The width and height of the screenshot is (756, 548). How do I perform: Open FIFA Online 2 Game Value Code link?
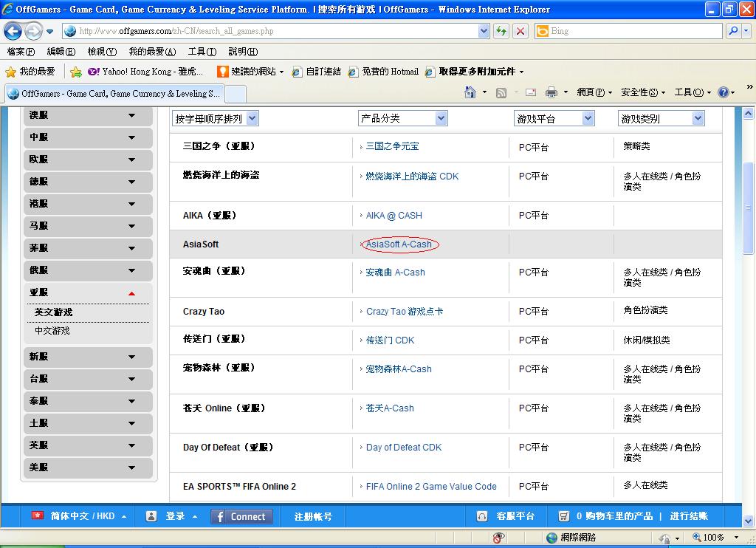tap(431, 487)
